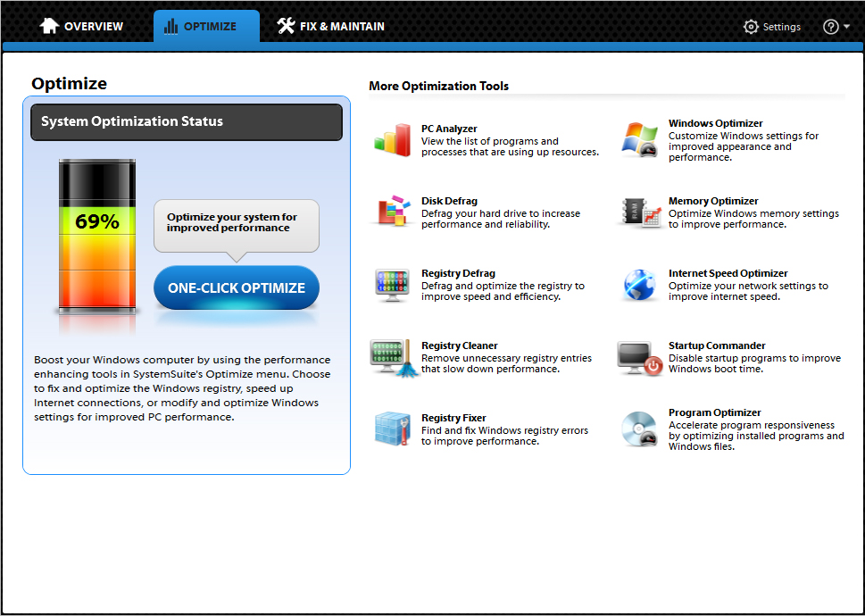Switch to the Overview tab

click(x=81, y=27)
